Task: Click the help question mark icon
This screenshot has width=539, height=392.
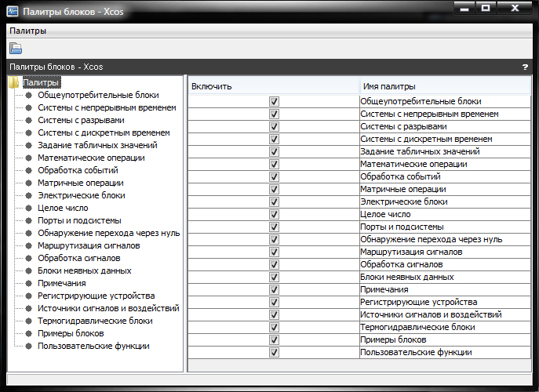Action: (x=525, y=67)
